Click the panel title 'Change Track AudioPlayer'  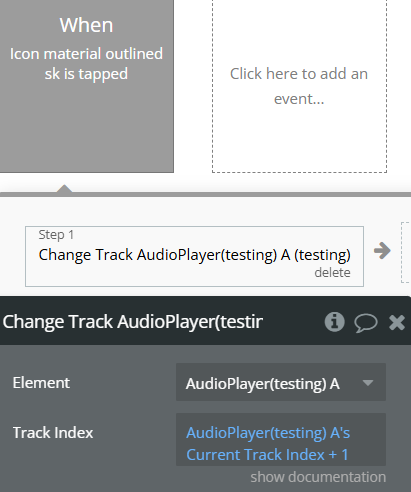[133, 322]
